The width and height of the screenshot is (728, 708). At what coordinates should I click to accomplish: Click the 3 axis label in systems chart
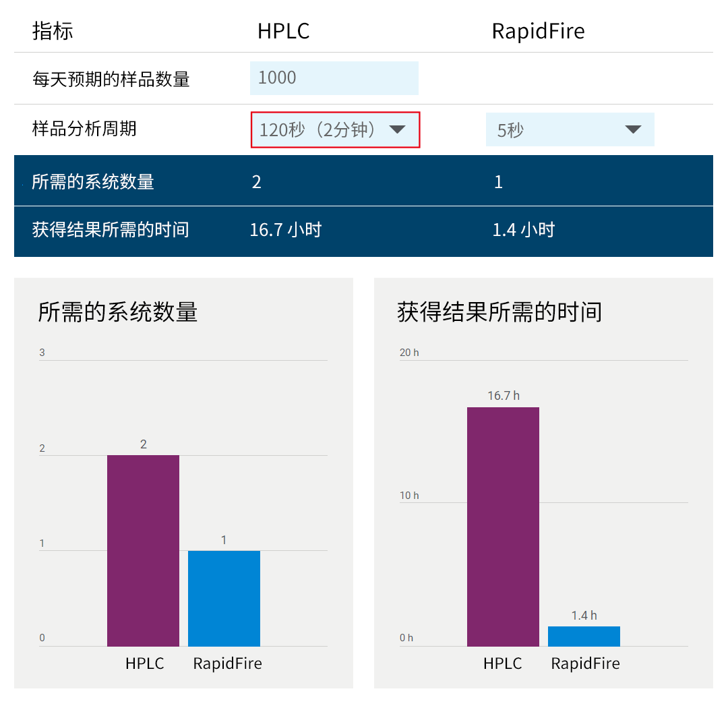[x=42, y=353]
